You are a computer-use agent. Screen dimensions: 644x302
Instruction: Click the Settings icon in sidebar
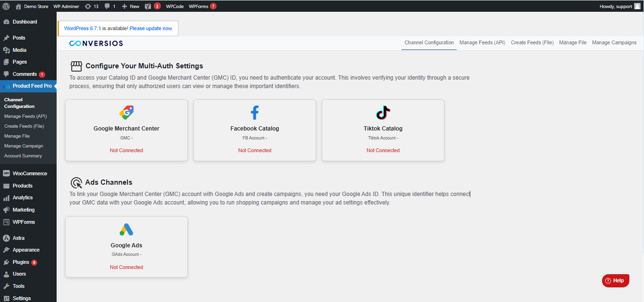point(6,298)
